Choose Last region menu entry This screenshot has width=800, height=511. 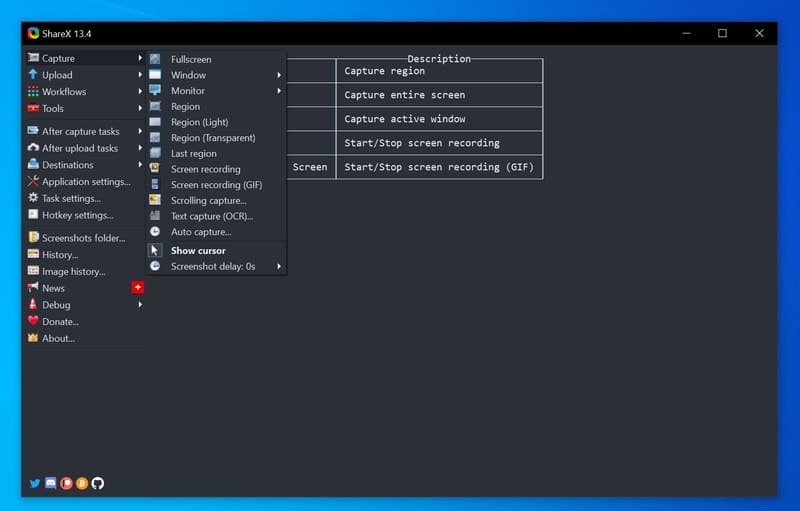pyautogui.click(x=216, y=154)
